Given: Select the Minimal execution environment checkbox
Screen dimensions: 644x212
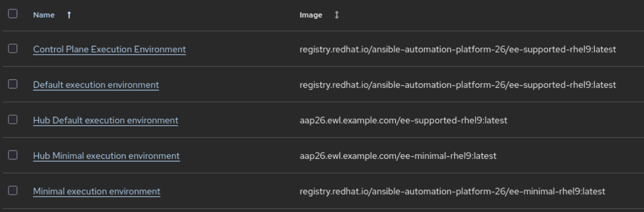Looking at the screenshot, I should (x=13, y=191).
